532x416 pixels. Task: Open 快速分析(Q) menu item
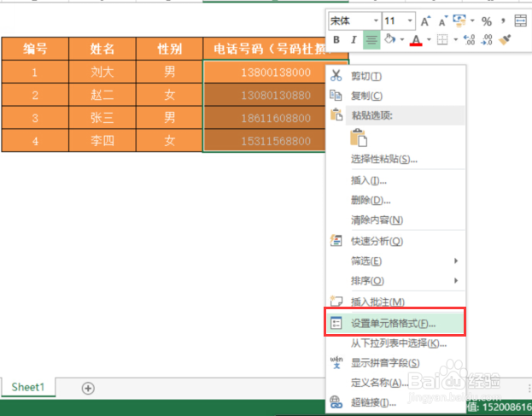pos(395,241)
